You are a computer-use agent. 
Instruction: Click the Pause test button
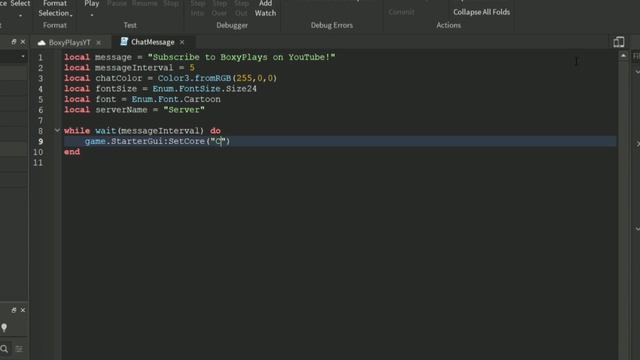(117, 4)
